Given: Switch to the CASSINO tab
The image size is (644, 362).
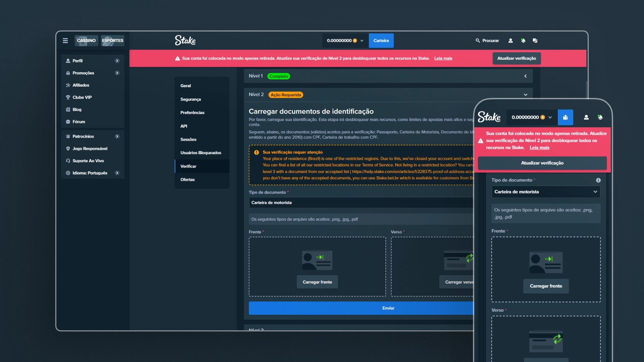Looking at the screenshot, I should pyautogui.click(x=86, y=41).
